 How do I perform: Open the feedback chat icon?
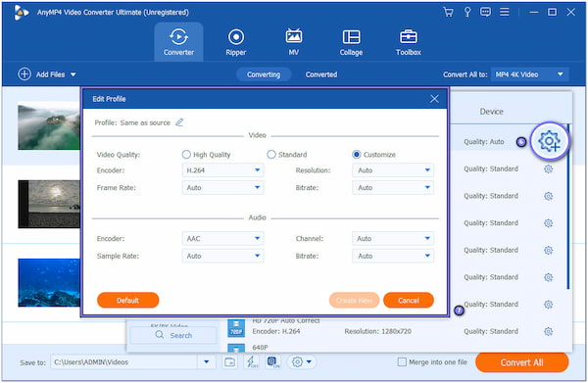tap(485, 12)
